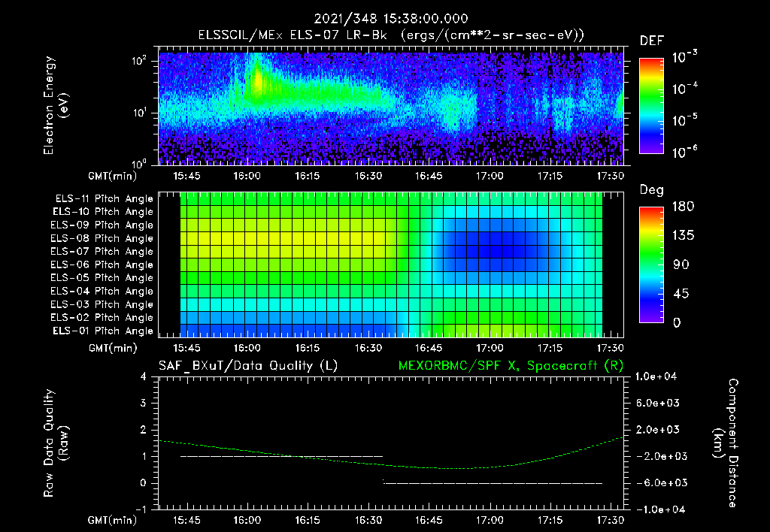Click the -1 tick on Raw Data Quality axis

tap(141, 509)
